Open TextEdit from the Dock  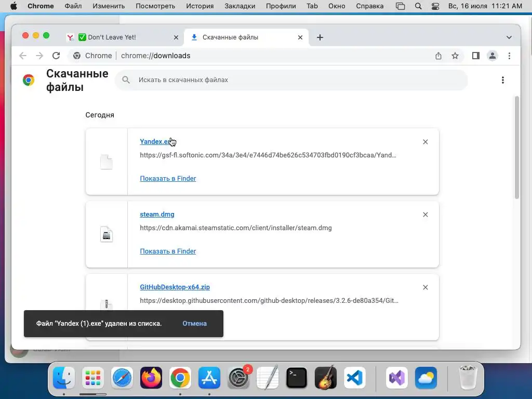[x=268, y=378]
